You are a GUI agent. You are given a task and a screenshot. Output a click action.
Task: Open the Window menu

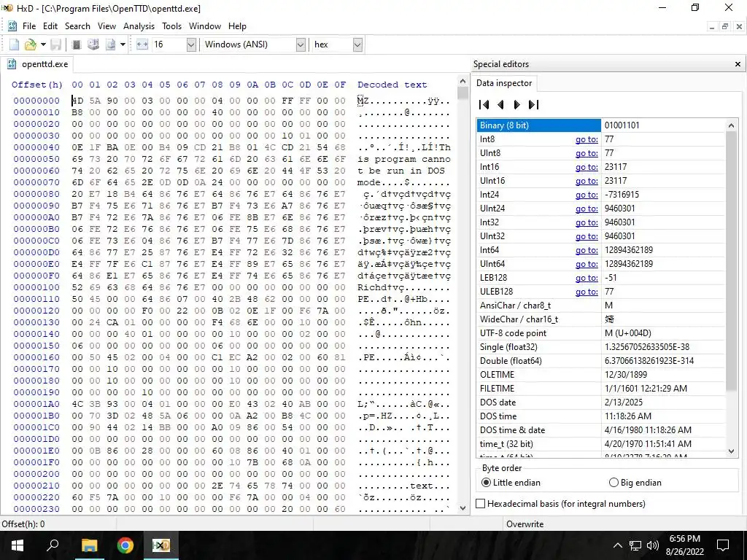point(205,26)
